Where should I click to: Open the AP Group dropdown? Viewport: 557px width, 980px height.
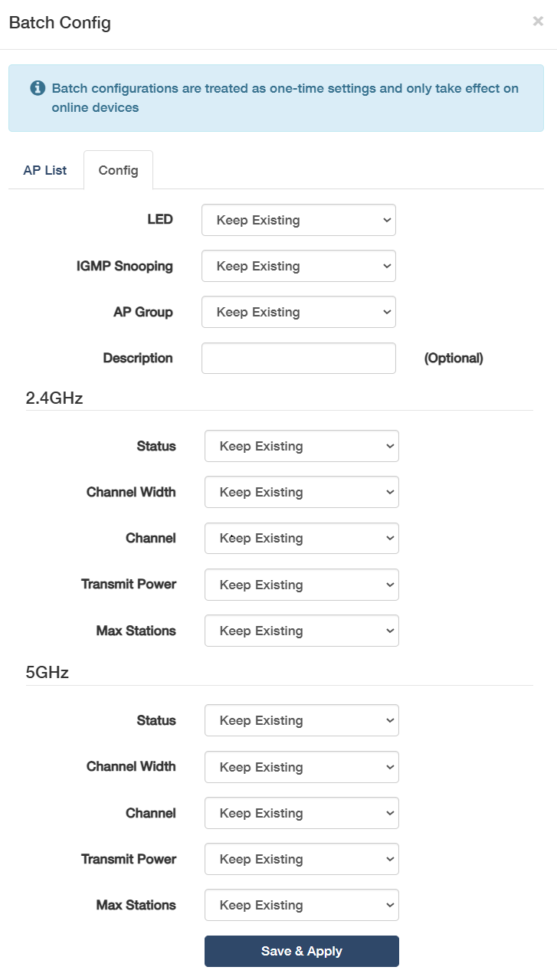(298, 312)
